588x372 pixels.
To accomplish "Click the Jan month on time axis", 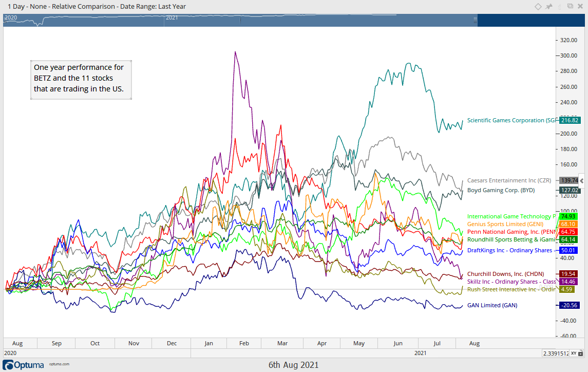I will pyautogui.click(x=209, y=343).
